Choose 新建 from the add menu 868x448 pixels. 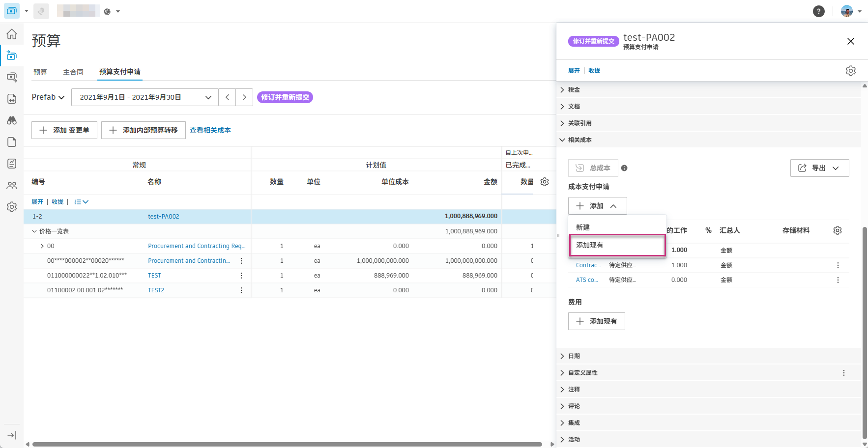pyautogui.click(x=617, y=227)
